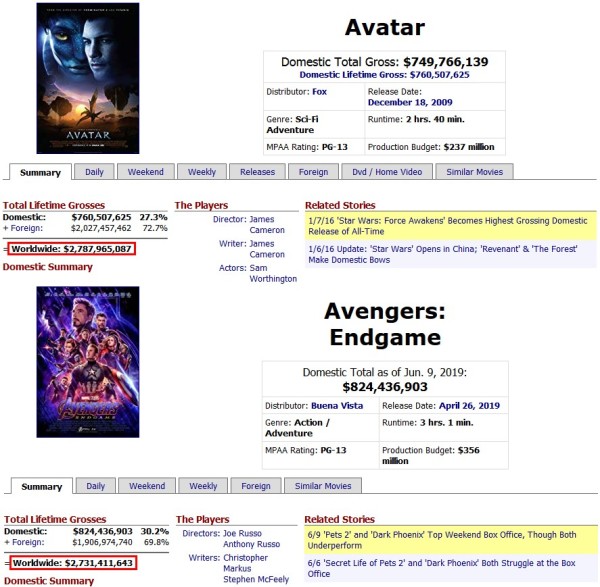
Task: View Avatar's Similar Movies tab
Action: [x=474, y=172]
